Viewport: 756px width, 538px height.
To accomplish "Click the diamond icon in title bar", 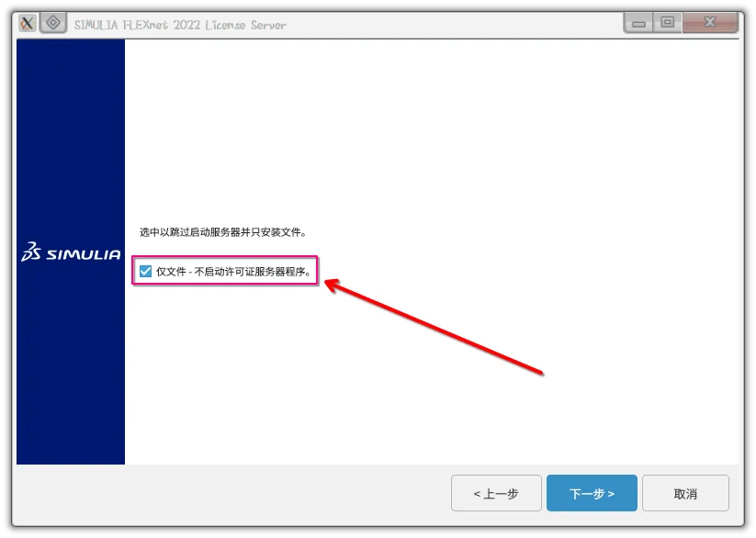I will [x=52, y=23].
